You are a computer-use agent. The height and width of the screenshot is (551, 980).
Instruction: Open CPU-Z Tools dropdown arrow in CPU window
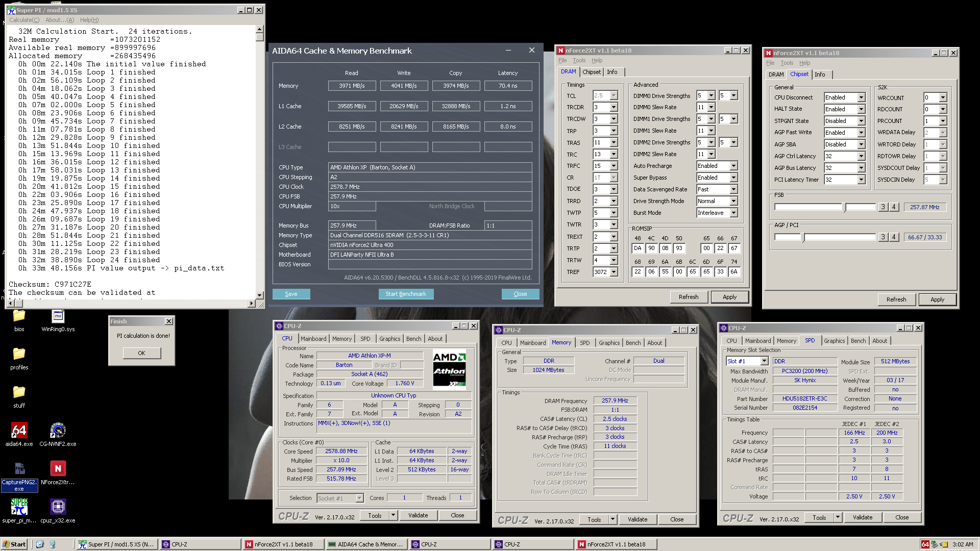click(x=393, y=515)
